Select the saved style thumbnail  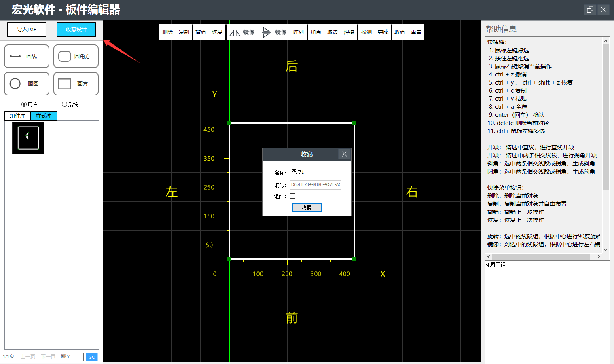click(28, 138)
